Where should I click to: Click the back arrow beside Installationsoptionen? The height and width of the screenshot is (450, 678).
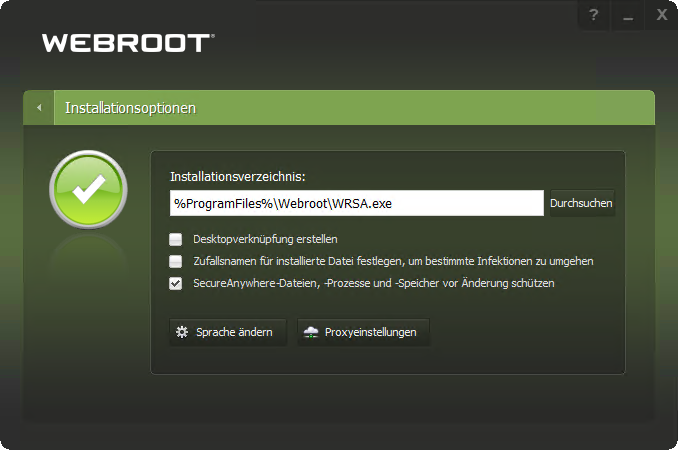[39, 108]
